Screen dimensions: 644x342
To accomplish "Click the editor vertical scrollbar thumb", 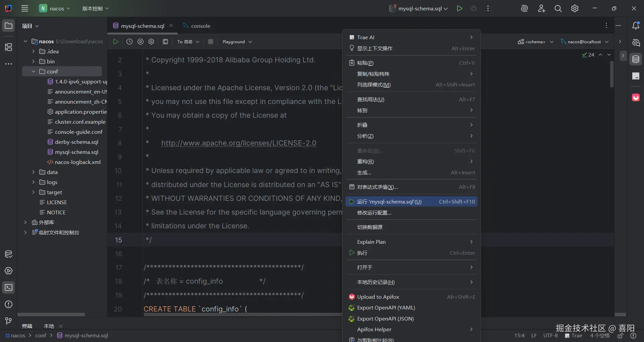I will click(612, 74).
